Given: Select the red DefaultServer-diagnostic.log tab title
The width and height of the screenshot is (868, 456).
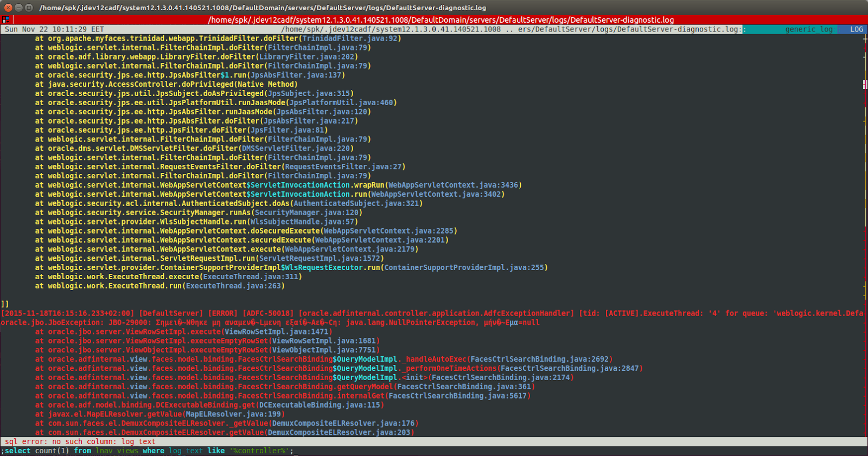Looking at the screenshot, I should point(441,20).
